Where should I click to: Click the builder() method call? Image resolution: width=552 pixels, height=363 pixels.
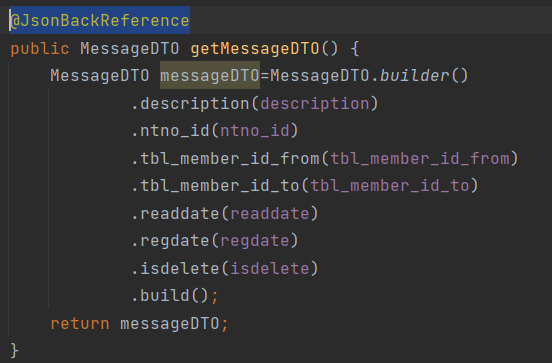(424, 76)
